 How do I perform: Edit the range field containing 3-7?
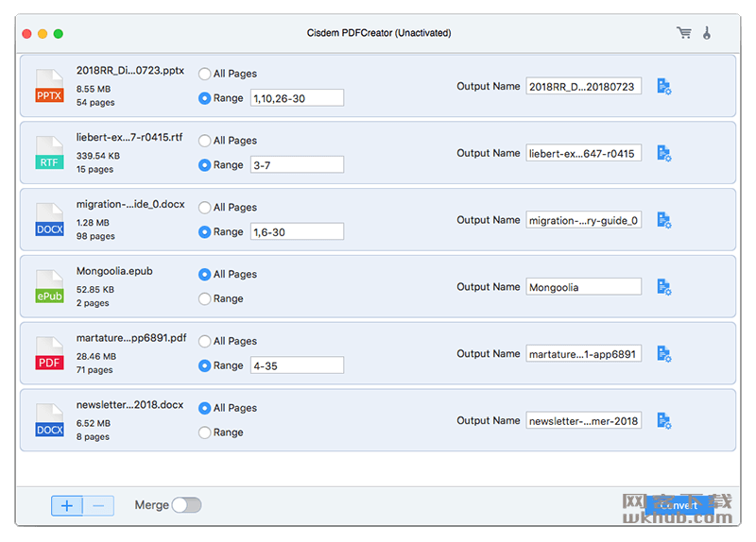tap(297, 165)
